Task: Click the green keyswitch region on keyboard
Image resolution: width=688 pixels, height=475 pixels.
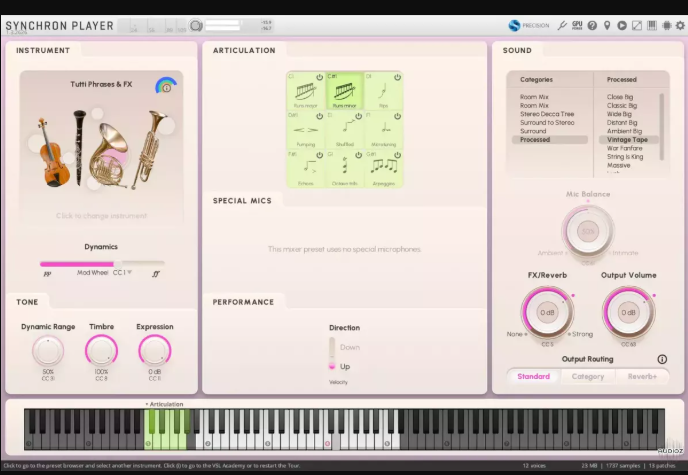Action: click(167, 429)
